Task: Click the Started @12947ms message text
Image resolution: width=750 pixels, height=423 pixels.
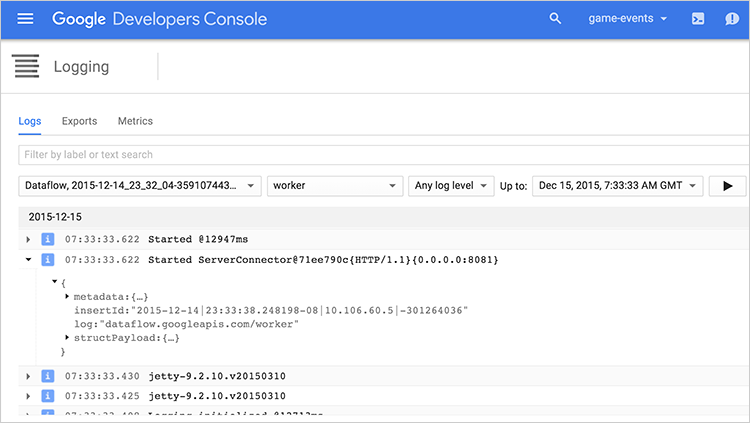Action: click(198, 239)
